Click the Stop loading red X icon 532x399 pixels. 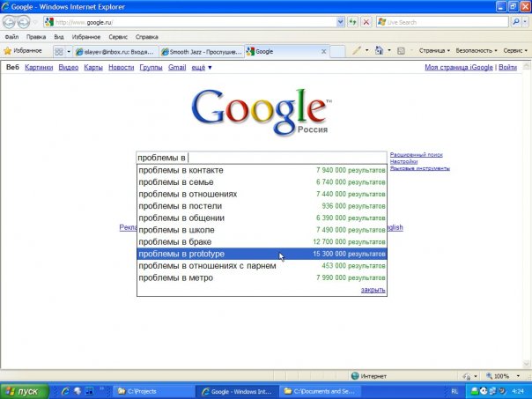[x=366, y=22]
